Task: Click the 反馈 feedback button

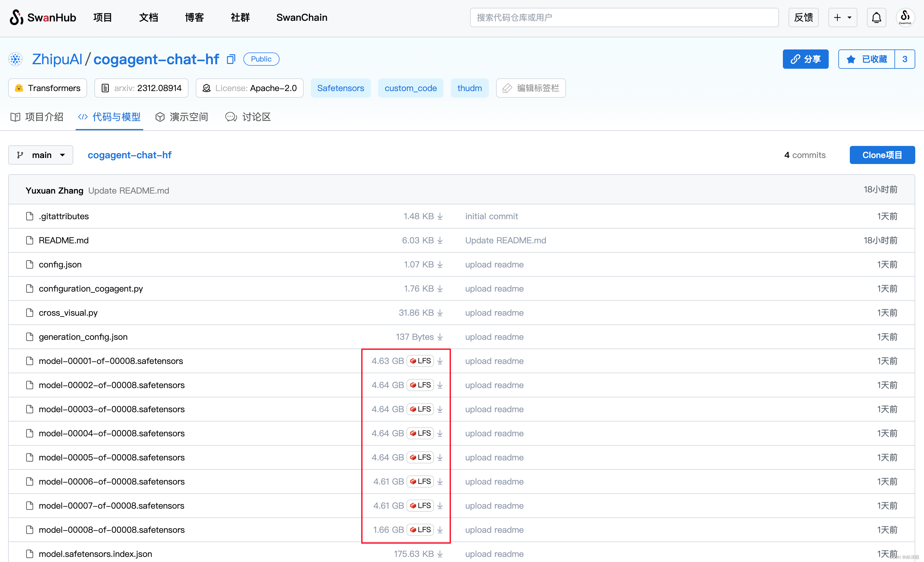Action: [803, 17]
